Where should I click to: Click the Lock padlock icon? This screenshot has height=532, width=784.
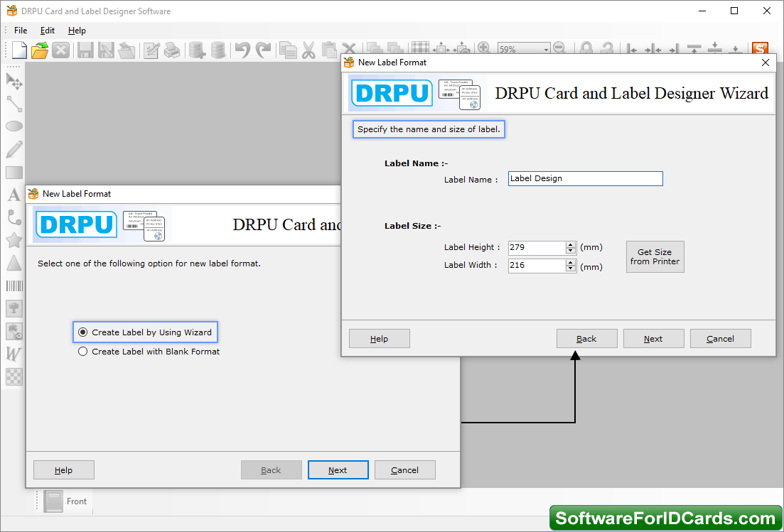click(x=586, y=48)
